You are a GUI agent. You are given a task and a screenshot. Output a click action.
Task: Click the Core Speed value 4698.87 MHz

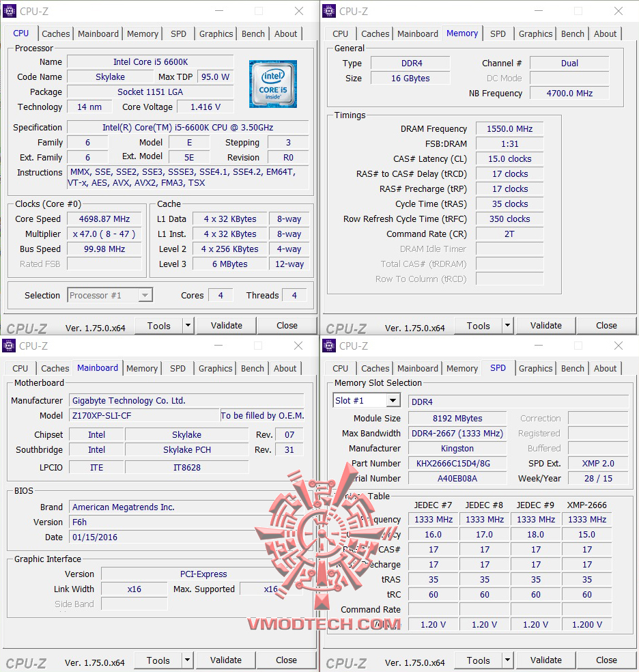point(104,219)
